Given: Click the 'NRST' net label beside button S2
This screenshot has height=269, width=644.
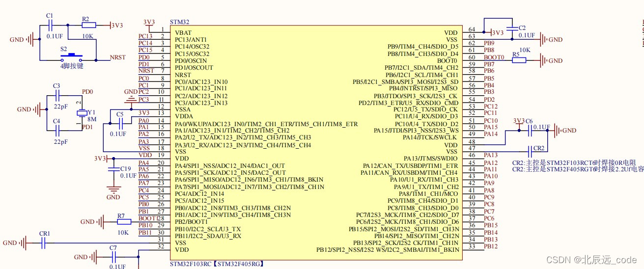Looking at the screenshot, I should click(x=118, y=57).
